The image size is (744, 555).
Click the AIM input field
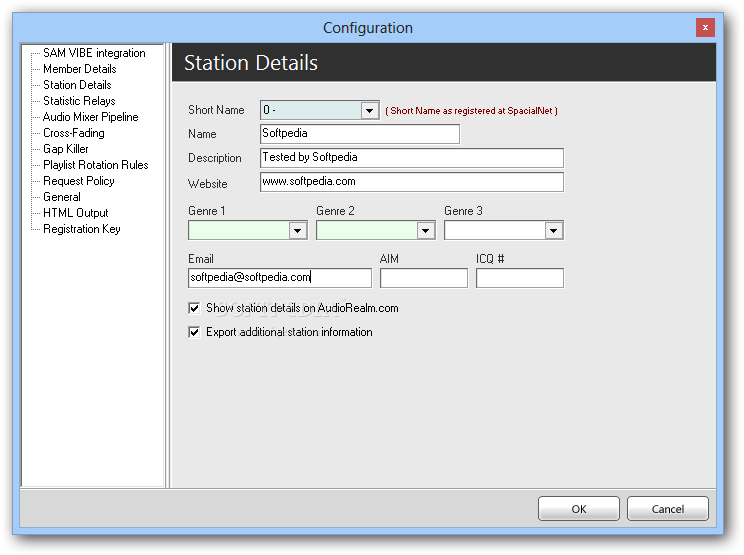424,278
